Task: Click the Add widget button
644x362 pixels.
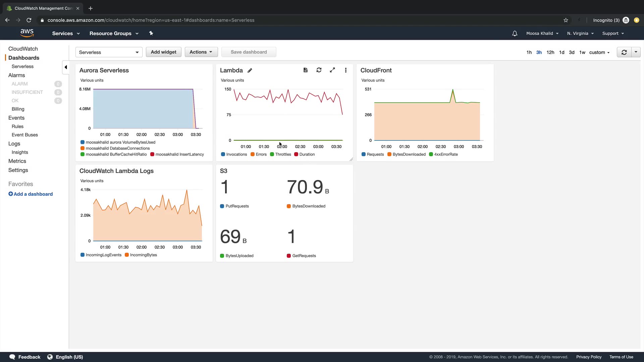Action: [x=163, y=52]
